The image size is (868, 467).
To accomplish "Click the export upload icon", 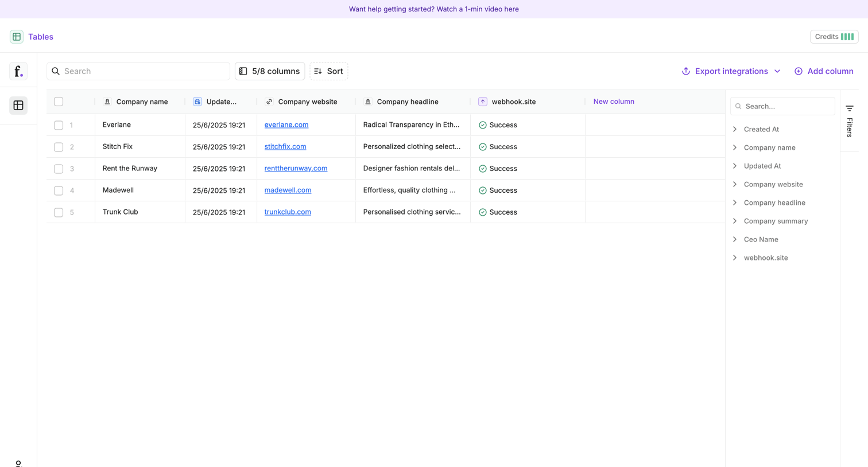I will [685, 71].
